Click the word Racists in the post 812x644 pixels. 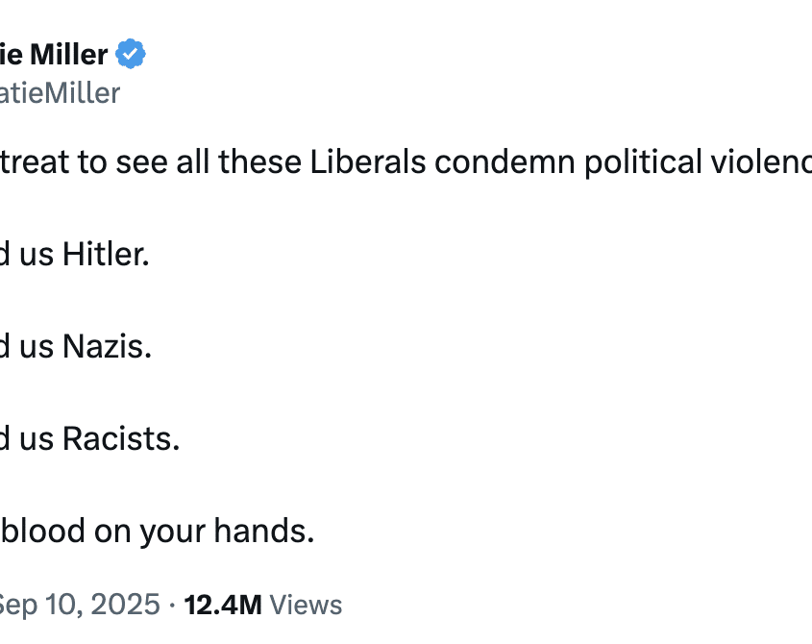[121, 439]
